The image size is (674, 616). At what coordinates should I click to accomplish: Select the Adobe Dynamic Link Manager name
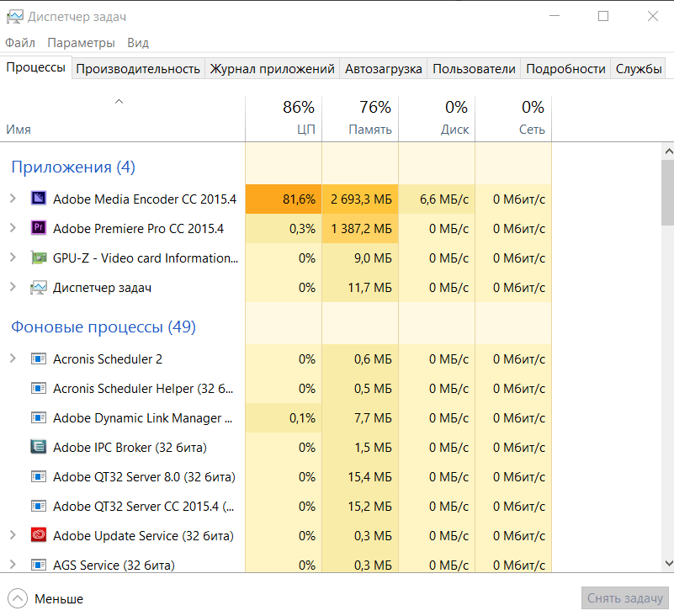click(x=143, y=418)
